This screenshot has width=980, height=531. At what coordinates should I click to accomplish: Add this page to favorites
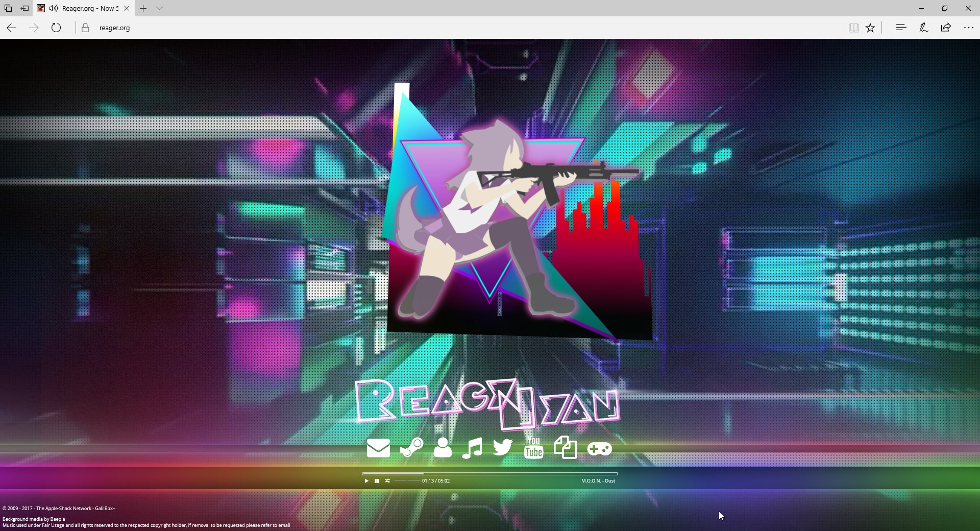click(870, 28)
